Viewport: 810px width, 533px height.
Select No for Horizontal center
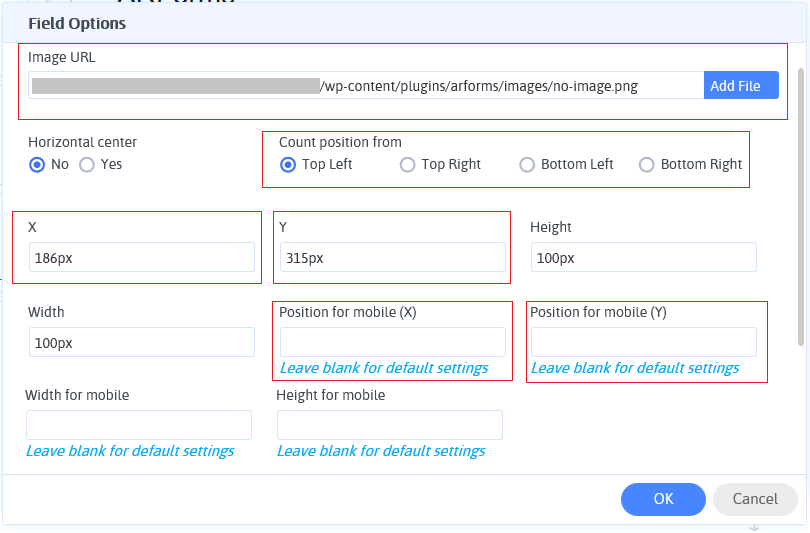[37, 165]
